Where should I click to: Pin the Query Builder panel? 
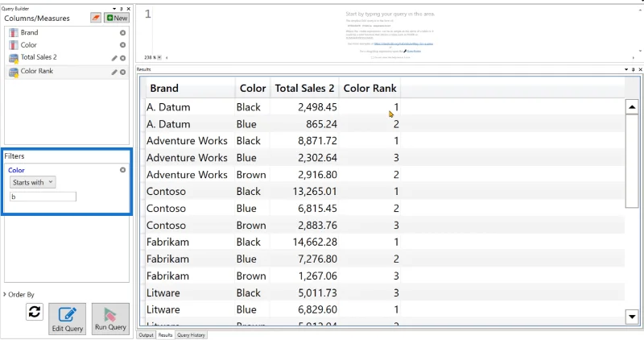(122, 9)
